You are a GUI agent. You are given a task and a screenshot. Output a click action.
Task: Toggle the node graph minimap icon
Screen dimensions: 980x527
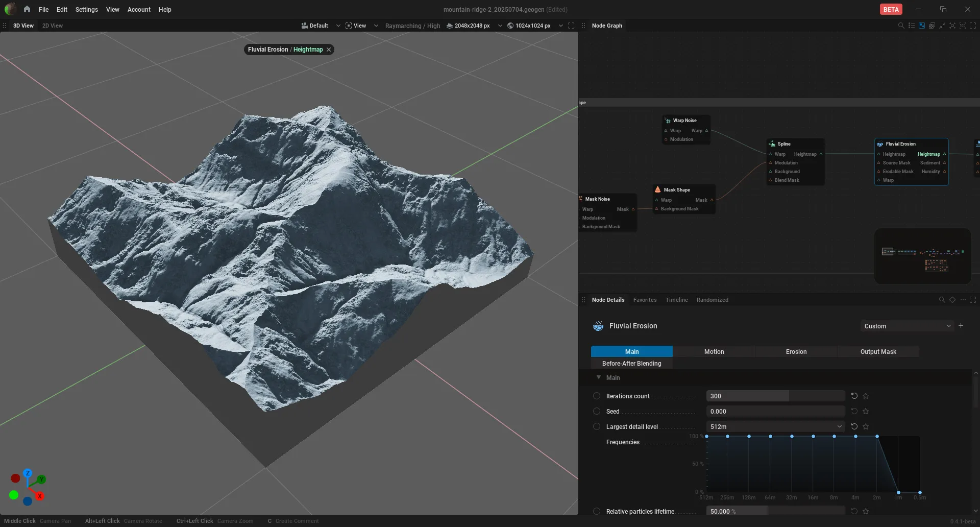tap(922, 26)
